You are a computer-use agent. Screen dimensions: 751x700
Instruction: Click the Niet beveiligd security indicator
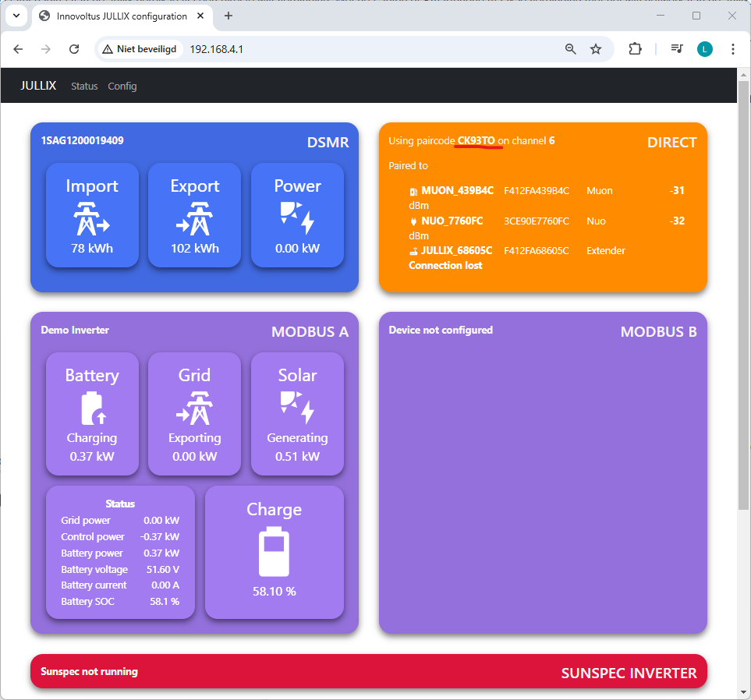coord(140,49)
